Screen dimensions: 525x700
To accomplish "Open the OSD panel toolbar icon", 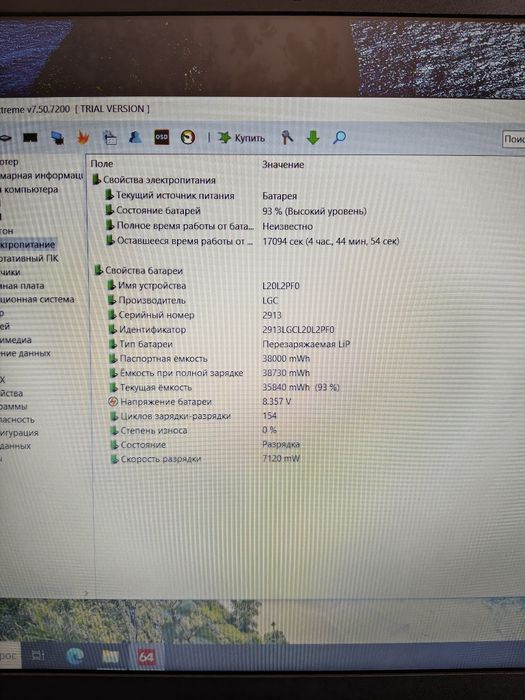I will 161,138.
